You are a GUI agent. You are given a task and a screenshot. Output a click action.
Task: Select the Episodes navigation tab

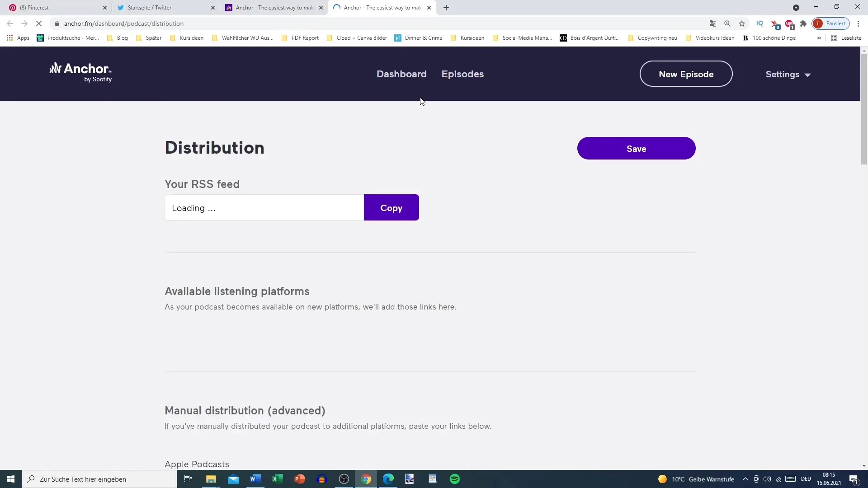click(x=462, y=74)
